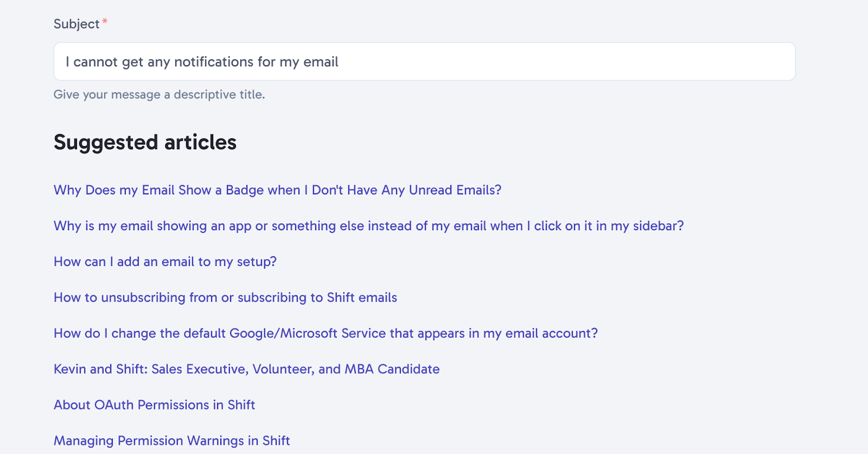This screenshot has height=454, width=868.
Task: Open 'Why Does my Email Show a Badge' article
Action: pyautogui.click(x=277, y=190)
